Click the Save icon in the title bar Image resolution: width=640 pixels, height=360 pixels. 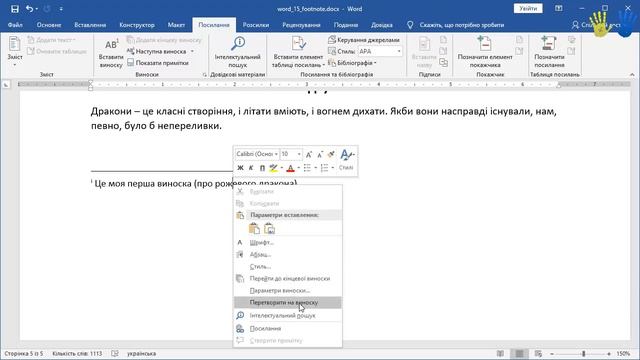[x=15, y=9]
